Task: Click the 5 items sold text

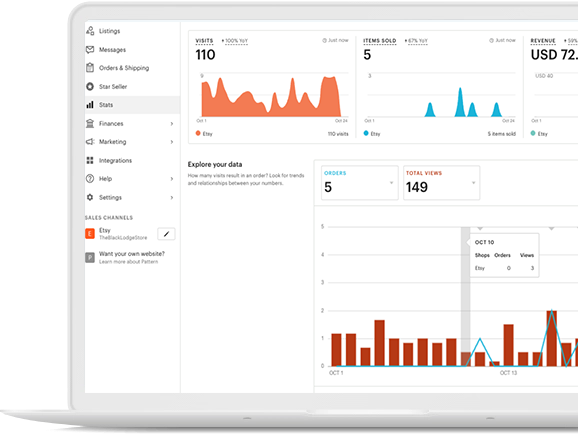Action: (x=502, y=134)
